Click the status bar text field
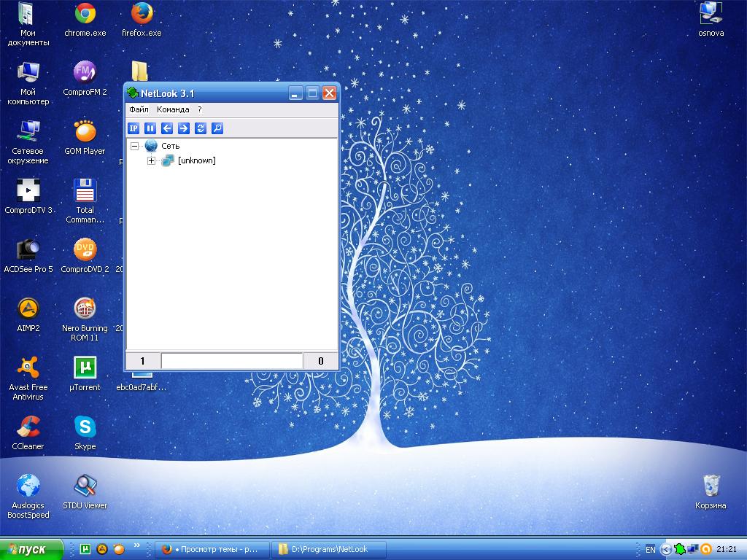The image size is (747, 560). click(231, 361)
